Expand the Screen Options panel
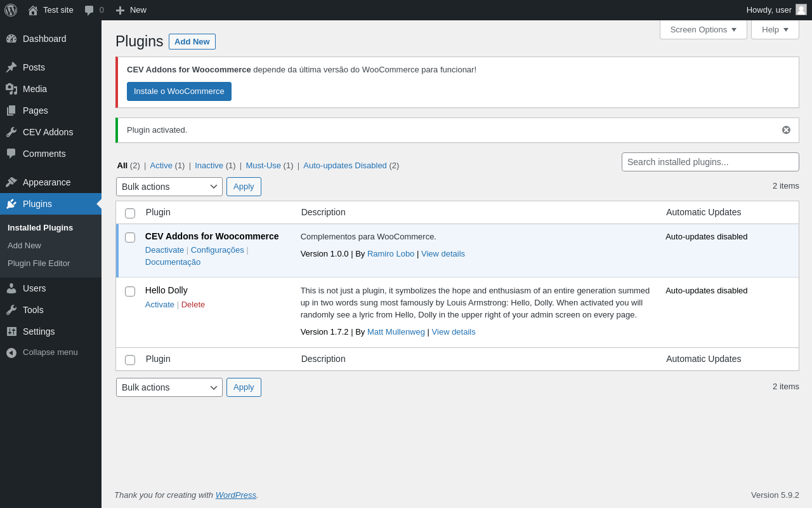This screenshot has height=508, width=812. 704,29
